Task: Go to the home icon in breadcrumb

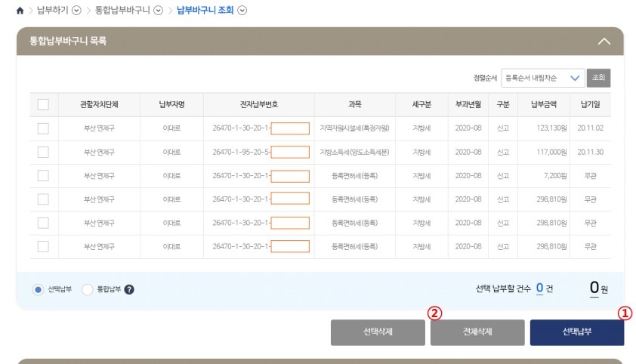Action: coord(20,11)
